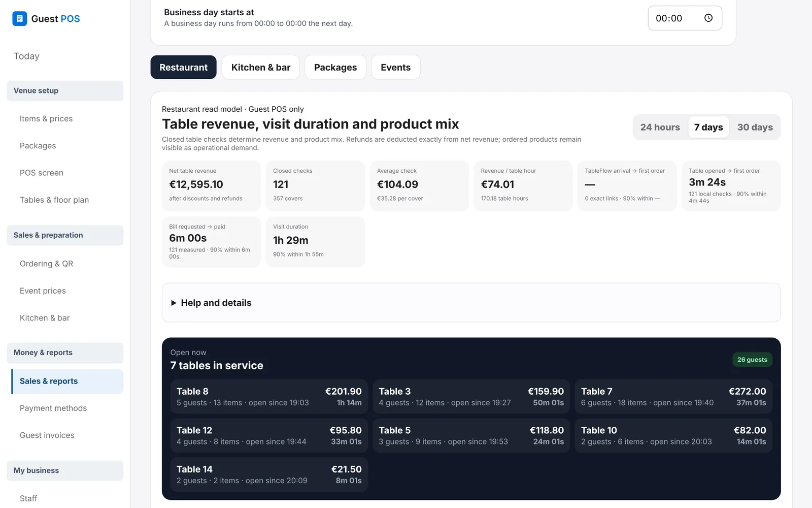
Task: Open the Table 8 card
Action: coord(269,397)
